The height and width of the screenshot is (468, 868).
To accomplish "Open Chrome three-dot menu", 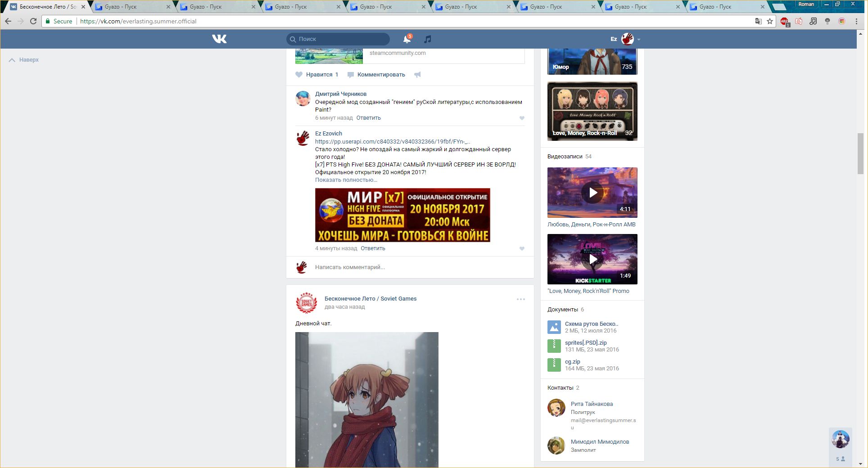I will [x=856, y=21].
